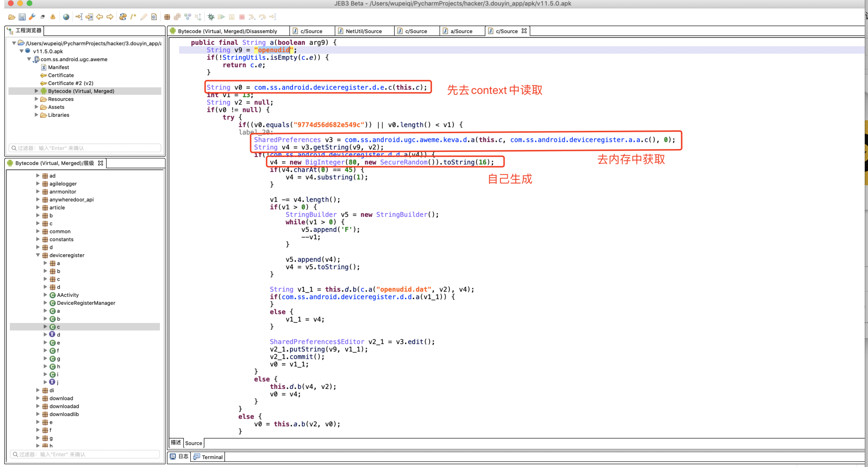The width and height of the screenshot is (868, 467).
Task: Click the overrides tree icon
Action: [x=198, y=17]
